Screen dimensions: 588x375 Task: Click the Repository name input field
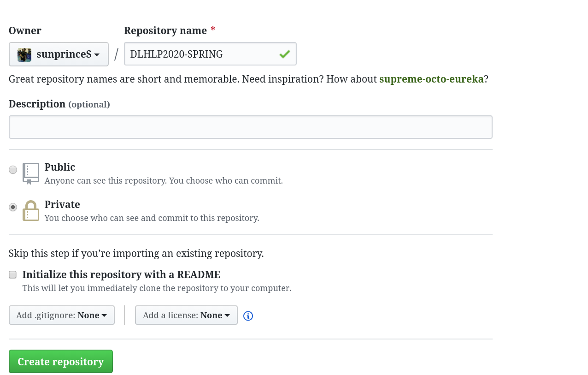pyautogui.click(x=210, y=54)
